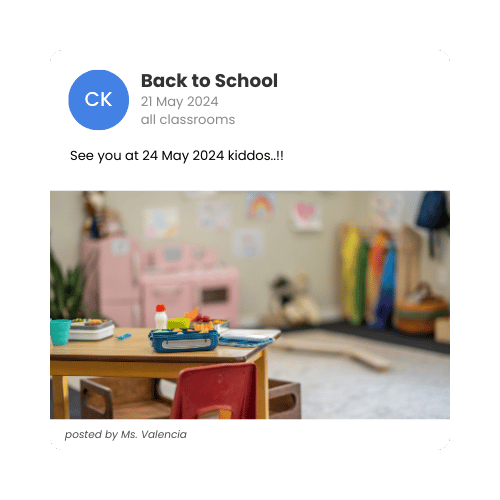Click the 21 May 2024 post date

click(179, 102)
